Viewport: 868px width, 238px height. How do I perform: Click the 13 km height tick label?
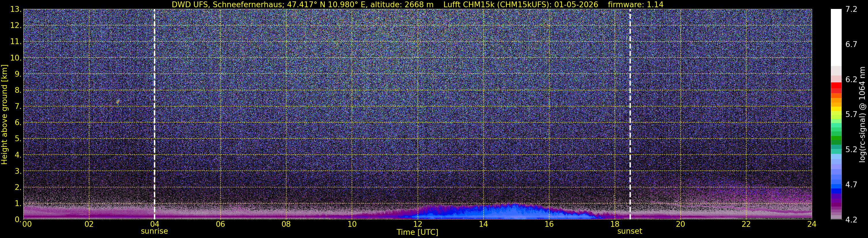click(15, 9)
